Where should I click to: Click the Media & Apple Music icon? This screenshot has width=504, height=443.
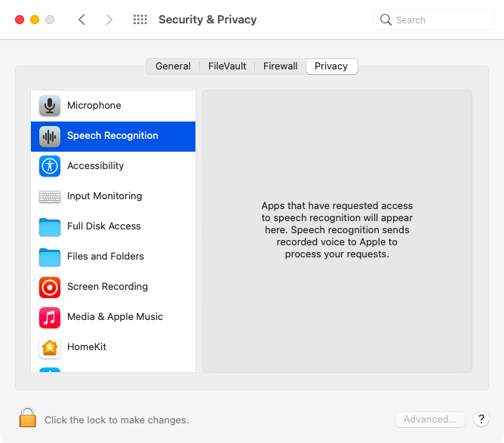coord(50,317)
